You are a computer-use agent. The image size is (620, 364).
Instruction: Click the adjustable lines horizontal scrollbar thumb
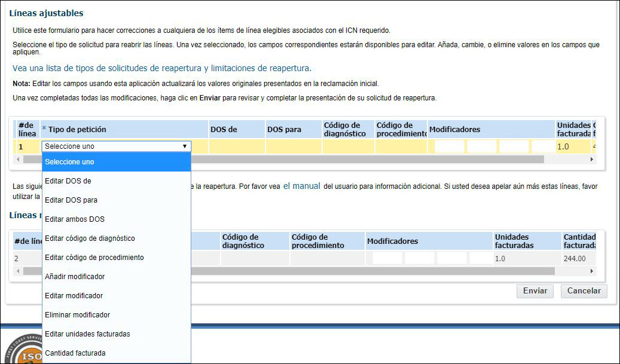(x=283, y=159)
